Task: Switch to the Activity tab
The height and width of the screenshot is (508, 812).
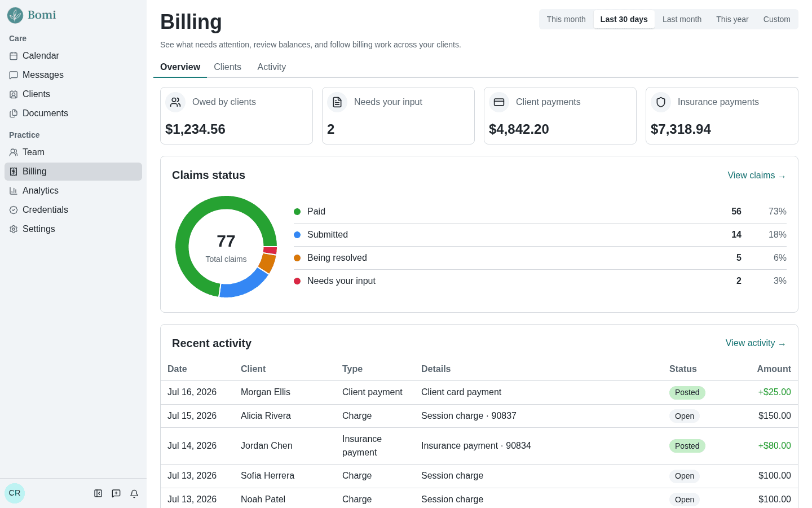Action: click(x=271, y=67)
